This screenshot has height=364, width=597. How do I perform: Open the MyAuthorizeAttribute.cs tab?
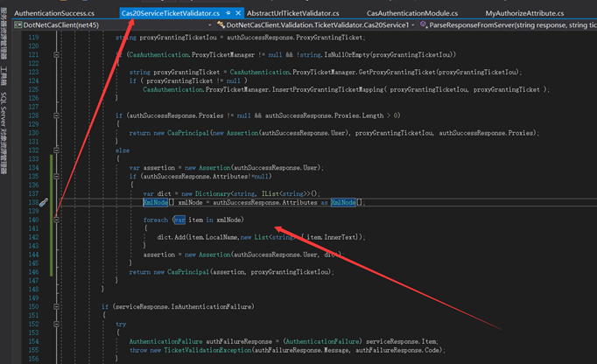point(524,13)
